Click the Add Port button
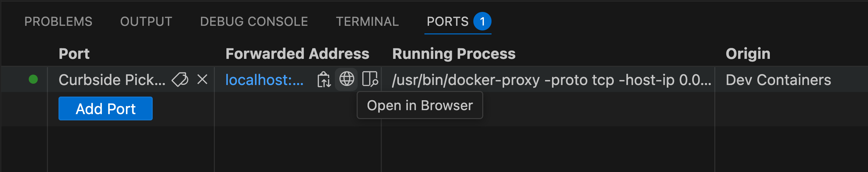 click(105, 108)
